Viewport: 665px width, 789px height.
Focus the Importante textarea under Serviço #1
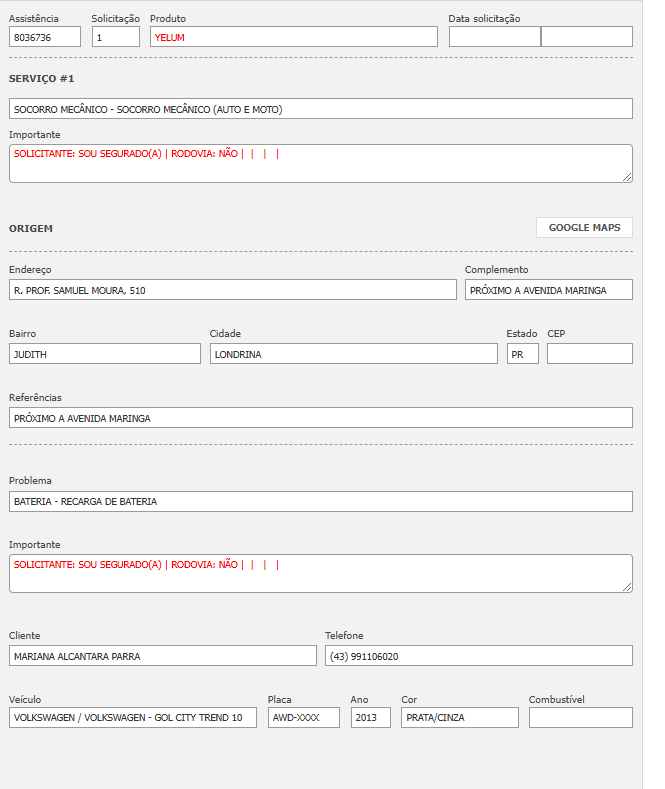point(320,164)
